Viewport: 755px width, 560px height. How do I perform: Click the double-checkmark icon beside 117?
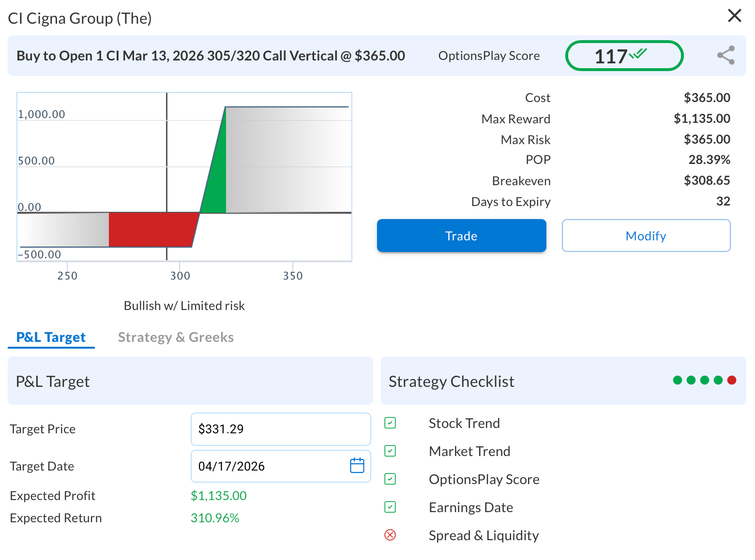[x=638, y=53]
